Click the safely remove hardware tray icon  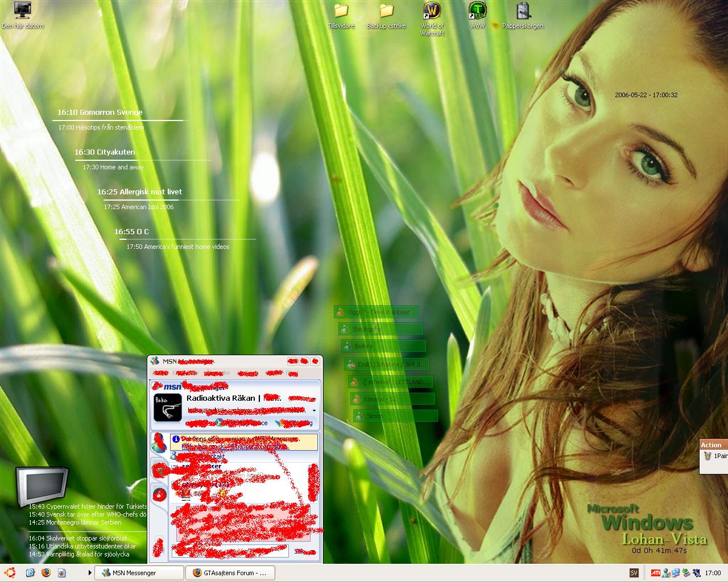point(686,573)
